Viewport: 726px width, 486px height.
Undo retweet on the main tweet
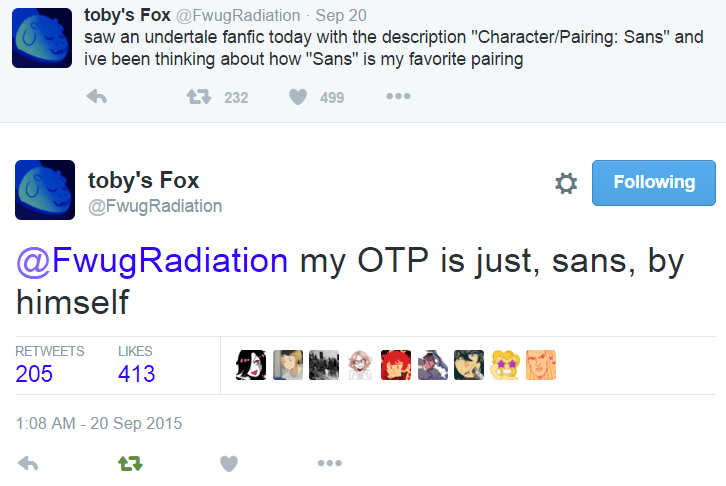click(129, 463)
